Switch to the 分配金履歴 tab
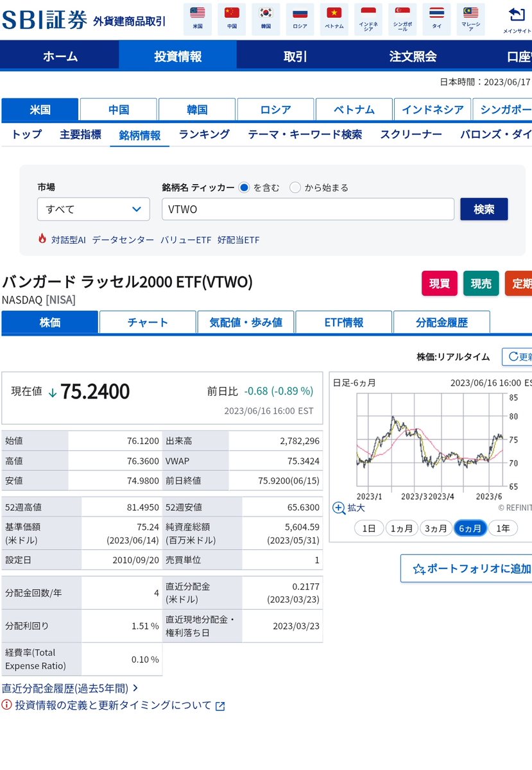The image size is (532, 770). 442,322
